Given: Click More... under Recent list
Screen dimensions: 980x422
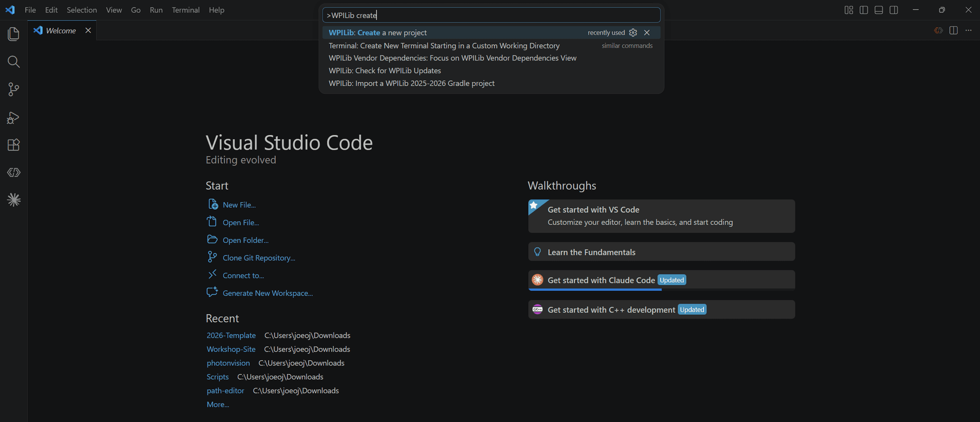Looking at the screenshot, I should point(218,405).
